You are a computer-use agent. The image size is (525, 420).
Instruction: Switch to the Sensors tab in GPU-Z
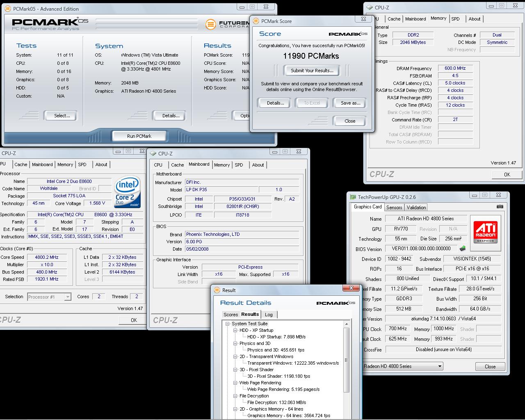[394, 208]
